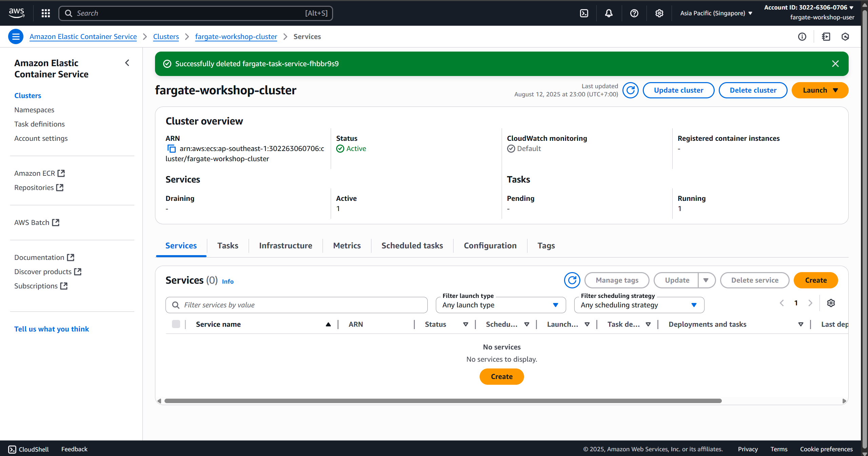Open Documentation external link
Screen dimensions: 868x456
pyautogui.click(x=44, y=258)
